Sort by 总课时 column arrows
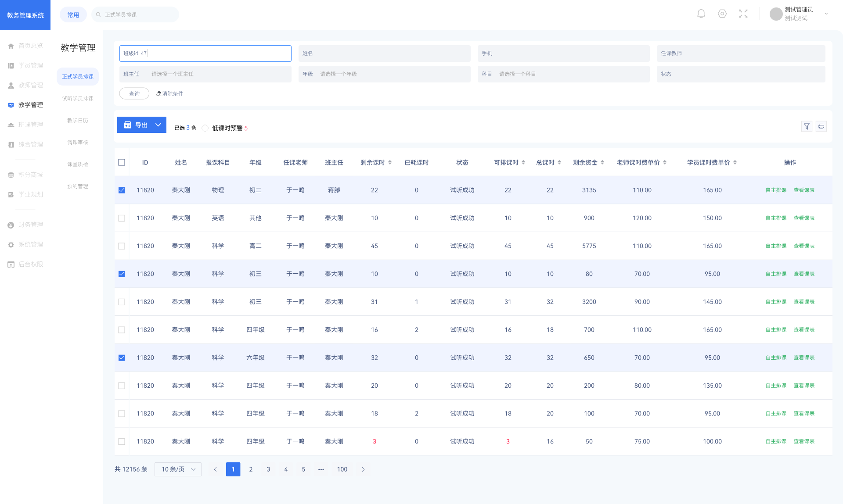 click(559, 162)
